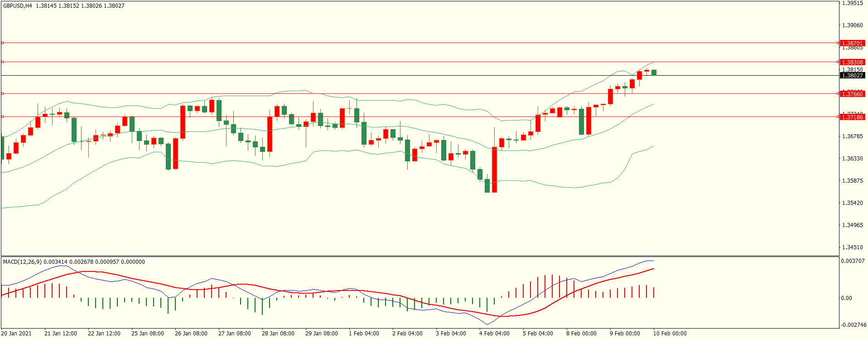Select the 1.38308 line's left anchor handle

click(x=2, y=62)
